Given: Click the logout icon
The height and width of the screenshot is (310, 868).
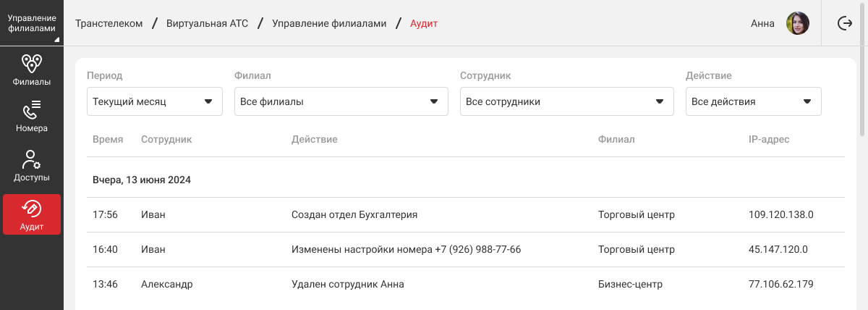Looking at the screenshot, I should click(844, 23).
